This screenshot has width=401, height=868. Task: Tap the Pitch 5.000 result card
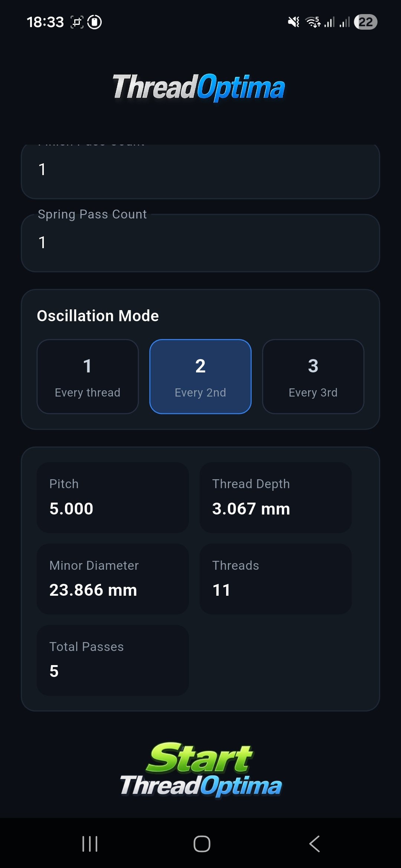click(113, 498)
